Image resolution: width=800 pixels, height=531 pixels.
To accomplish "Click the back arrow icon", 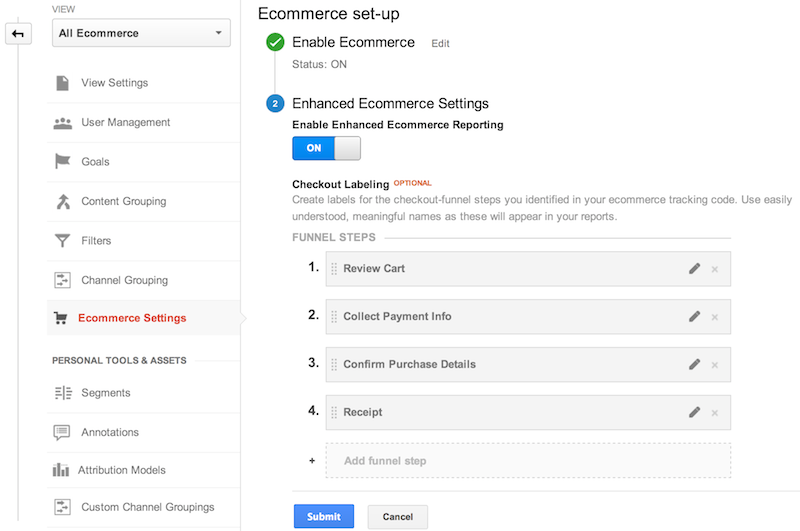I will (x=17, y=33).
